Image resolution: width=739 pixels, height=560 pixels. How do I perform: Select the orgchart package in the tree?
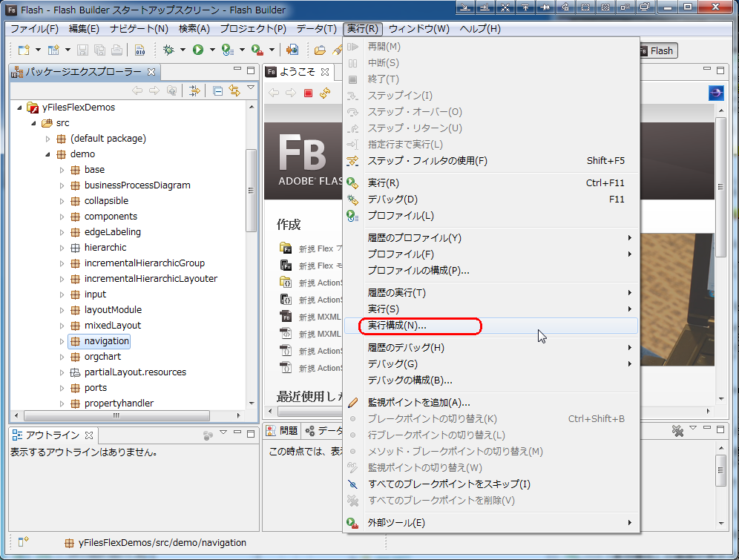102,357
